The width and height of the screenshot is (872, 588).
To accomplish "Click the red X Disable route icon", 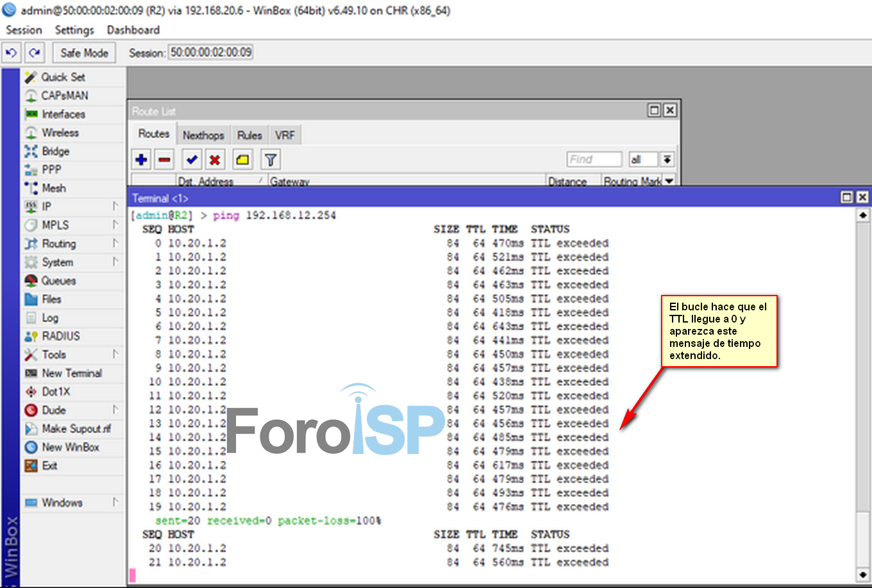I will (215, 160).
